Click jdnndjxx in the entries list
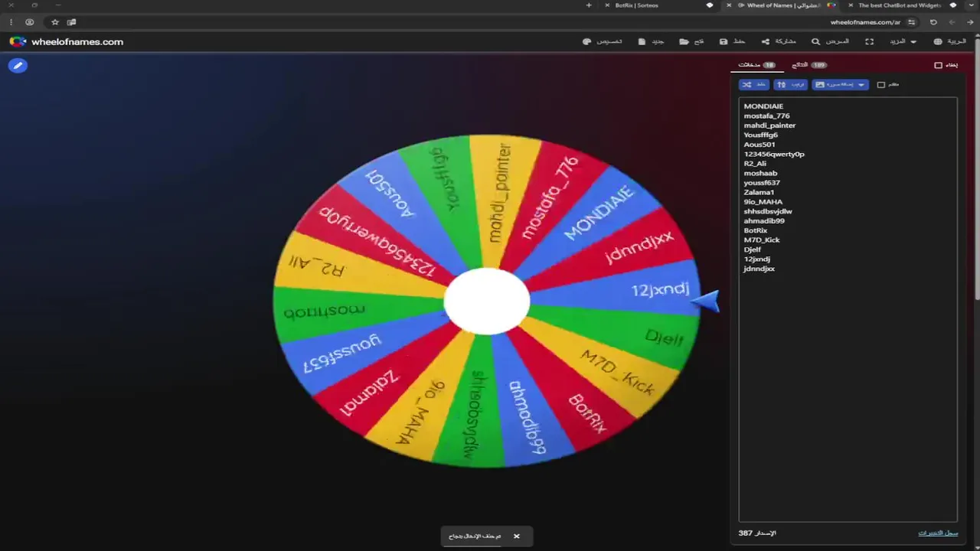The image size is (980, 551). pyautogui.click(x=759, y=269)
